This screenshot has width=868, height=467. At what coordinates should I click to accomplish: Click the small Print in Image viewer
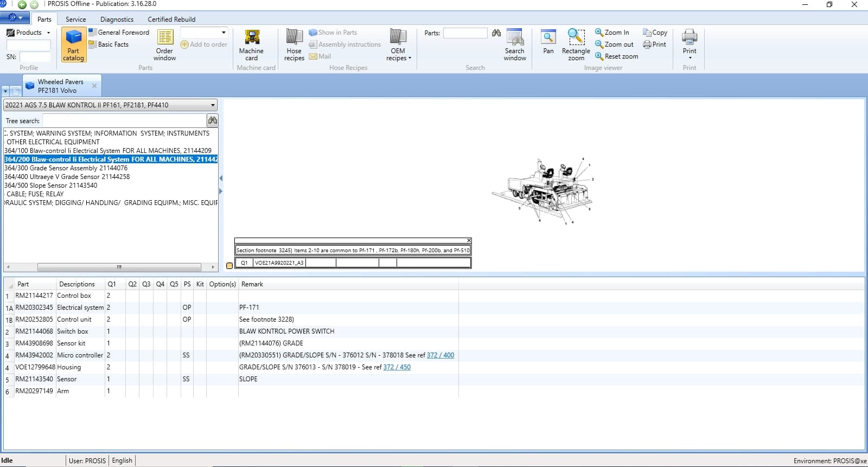[x=655, y=44]
